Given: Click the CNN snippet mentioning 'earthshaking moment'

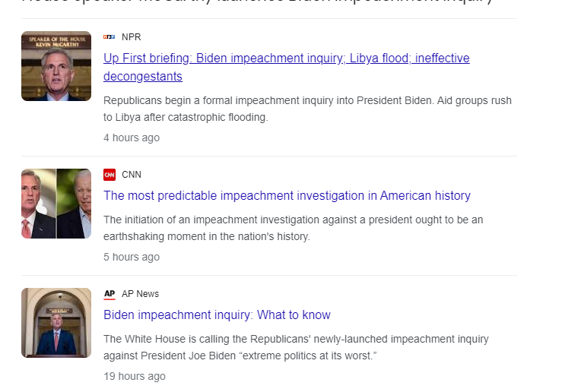Looking at the screenshot, I should point(293,228).
